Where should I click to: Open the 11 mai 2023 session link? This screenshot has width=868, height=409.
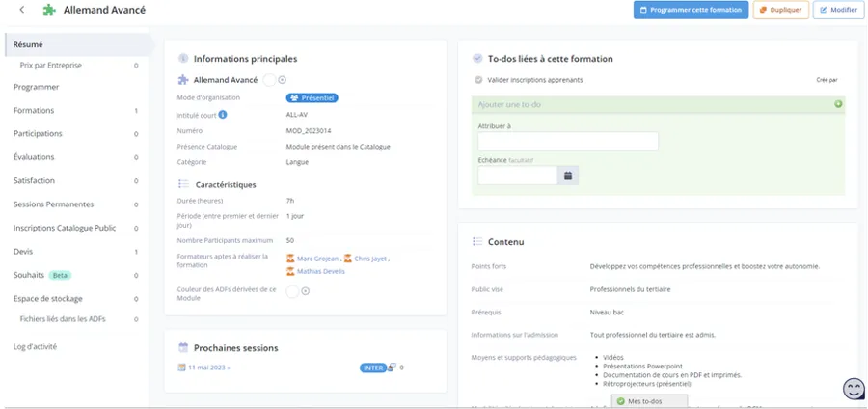pos(209,367)
